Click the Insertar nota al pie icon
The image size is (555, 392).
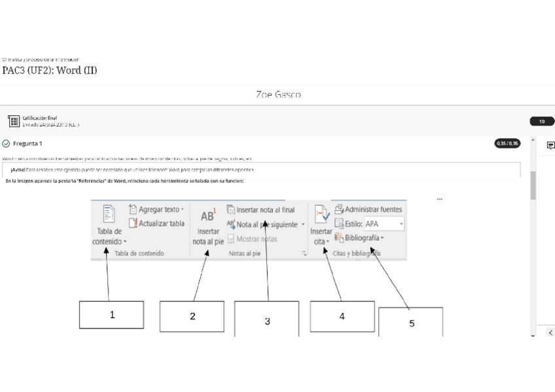[x=207, y=217]
